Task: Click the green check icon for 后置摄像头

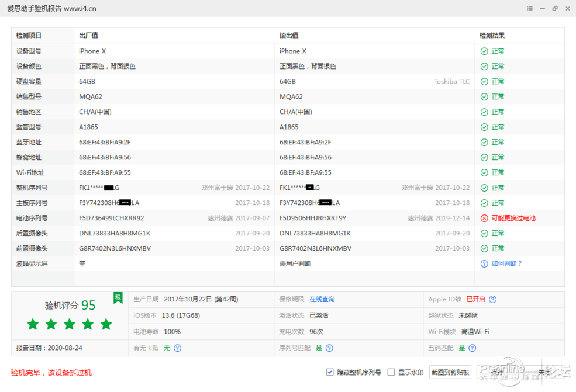Action: coord(484,234)
